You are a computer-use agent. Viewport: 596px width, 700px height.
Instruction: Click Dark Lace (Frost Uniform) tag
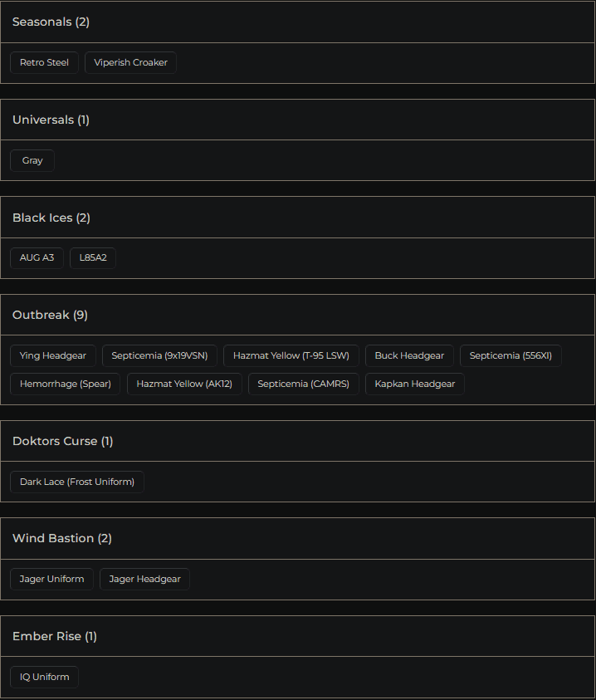[77, 482]
